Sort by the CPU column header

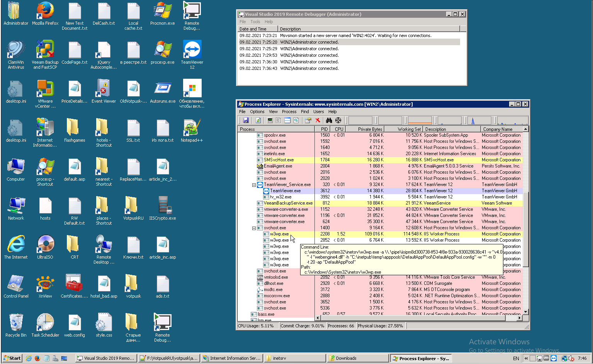pyautogui.click(x=338, y=129)
